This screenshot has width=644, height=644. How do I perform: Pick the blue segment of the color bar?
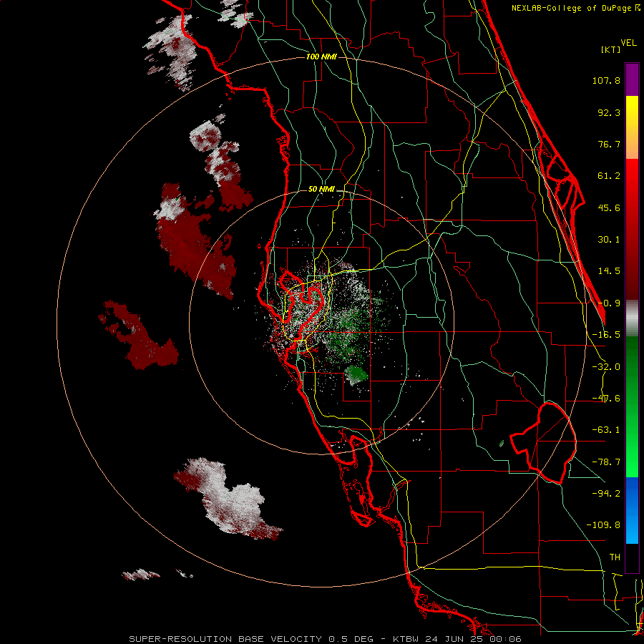coord(632,510)
